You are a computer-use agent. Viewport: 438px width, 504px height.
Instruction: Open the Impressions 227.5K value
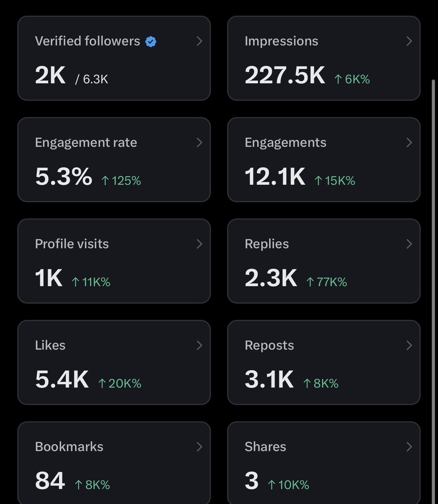point(285,76)
